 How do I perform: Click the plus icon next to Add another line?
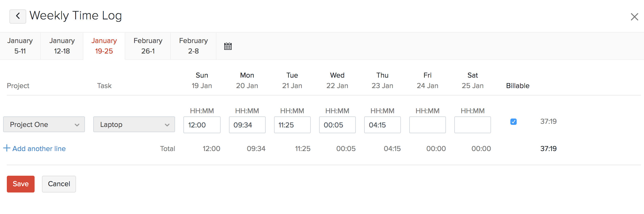click(x=7, y=148)
